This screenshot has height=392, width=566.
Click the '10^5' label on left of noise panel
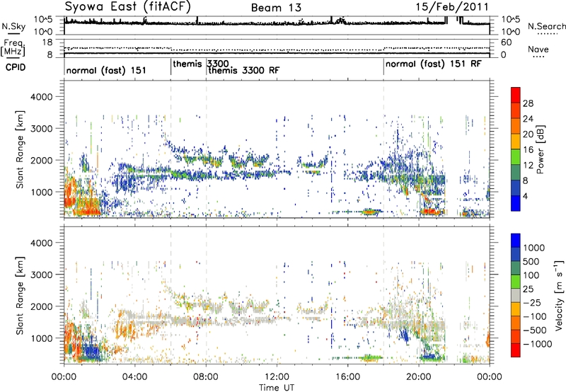[44, 19]
